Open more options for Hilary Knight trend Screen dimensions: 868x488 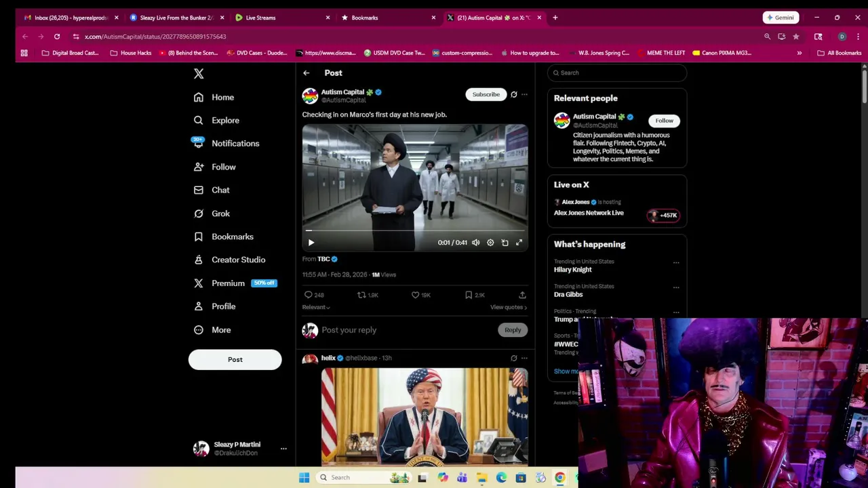coord(676,262)
